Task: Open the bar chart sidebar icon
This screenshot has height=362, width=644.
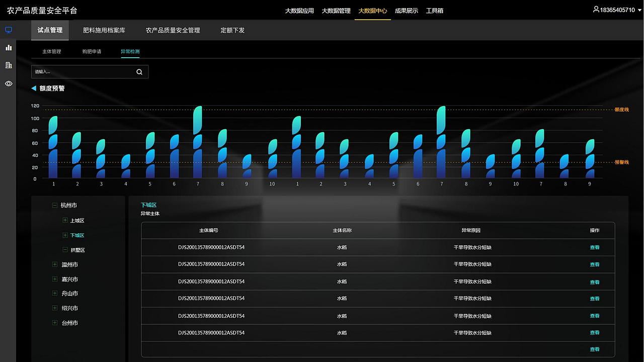Action: tap(9, 48)
